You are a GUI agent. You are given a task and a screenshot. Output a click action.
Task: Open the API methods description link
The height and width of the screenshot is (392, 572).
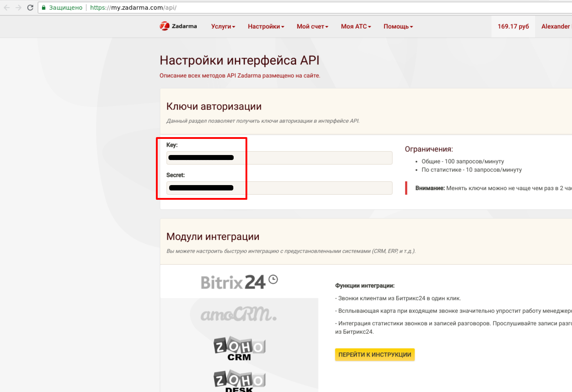240,76
